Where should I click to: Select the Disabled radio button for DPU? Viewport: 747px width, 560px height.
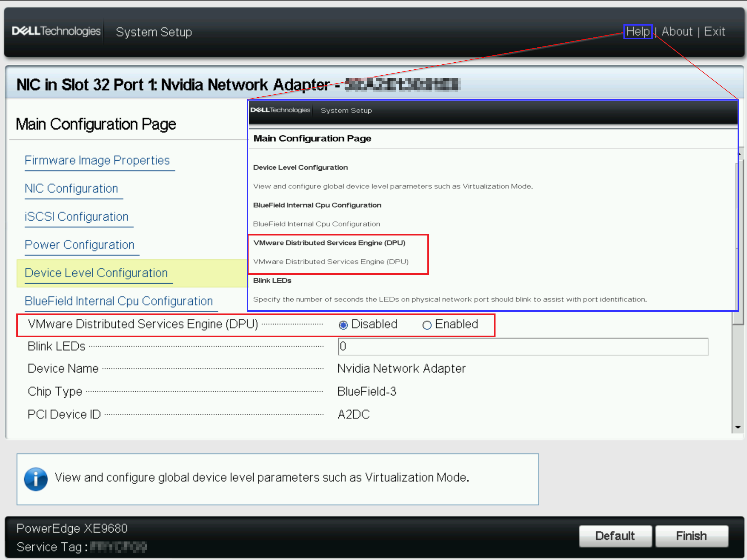point(343,325)
